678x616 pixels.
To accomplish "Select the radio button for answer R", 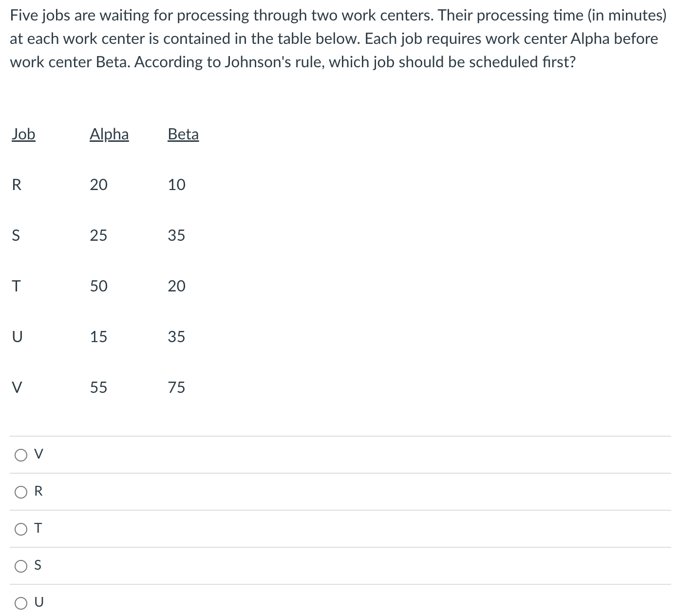I will coord(20,492).
